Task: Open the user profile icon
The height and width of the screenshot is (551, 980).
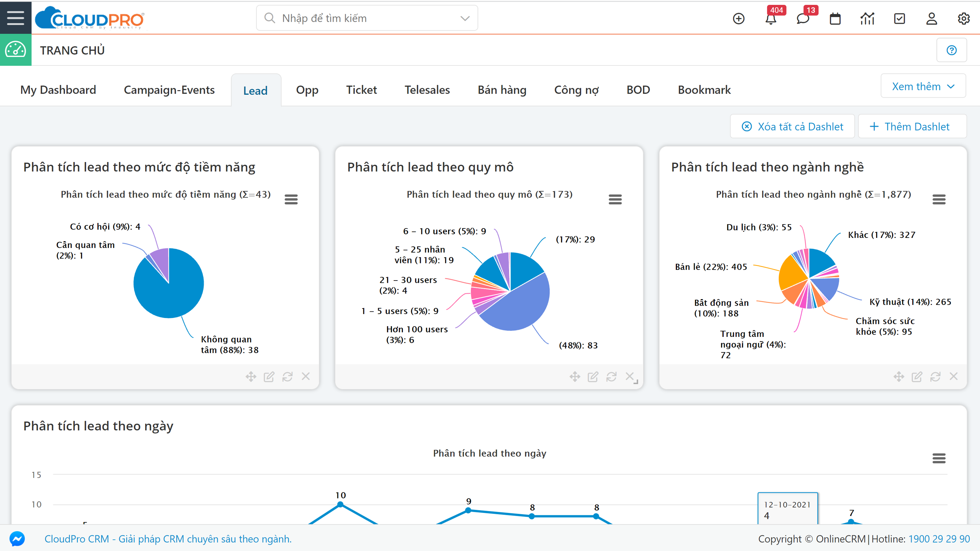Action: pos(931,18)
